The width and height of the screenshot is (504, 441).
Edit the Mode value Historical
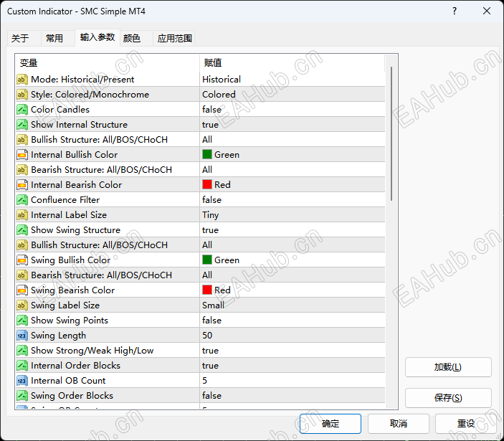tap(293, 80)
